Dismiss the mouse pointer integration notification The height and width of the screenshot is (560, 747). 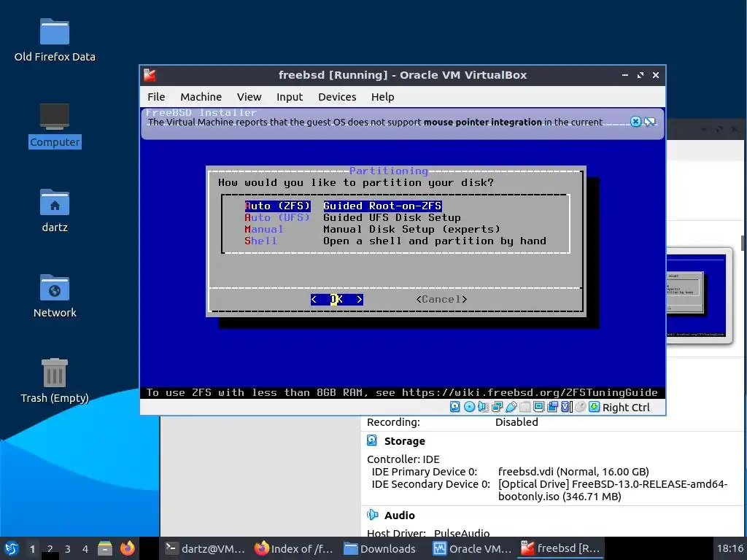point(635,122)
